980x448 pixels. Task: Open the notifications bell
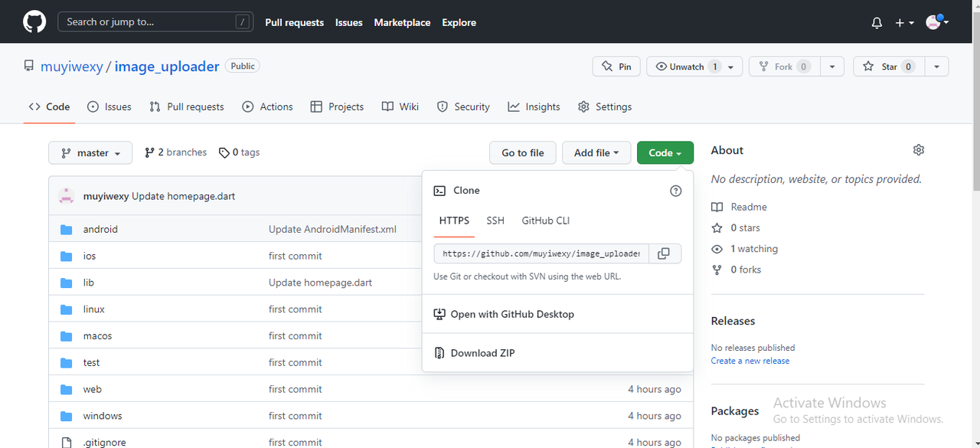tap(877, 23)
